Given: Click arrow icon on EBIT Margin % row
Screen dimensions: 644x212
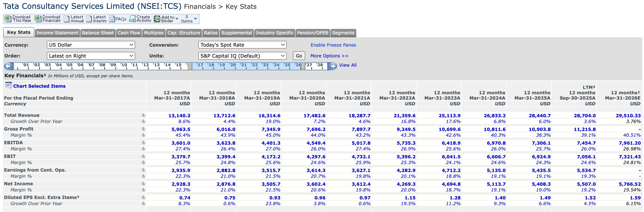Looking at the screenshot, I should coord(143,163).
